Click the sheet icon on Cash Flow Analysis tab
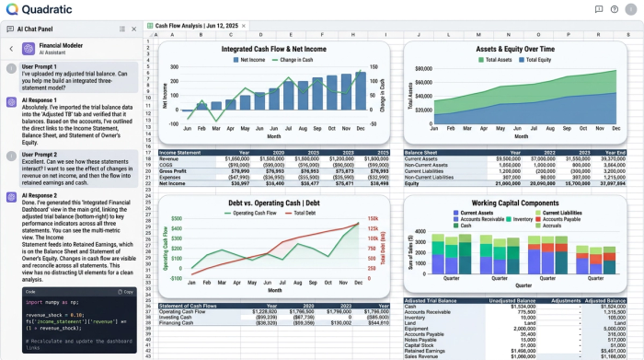 150,26
